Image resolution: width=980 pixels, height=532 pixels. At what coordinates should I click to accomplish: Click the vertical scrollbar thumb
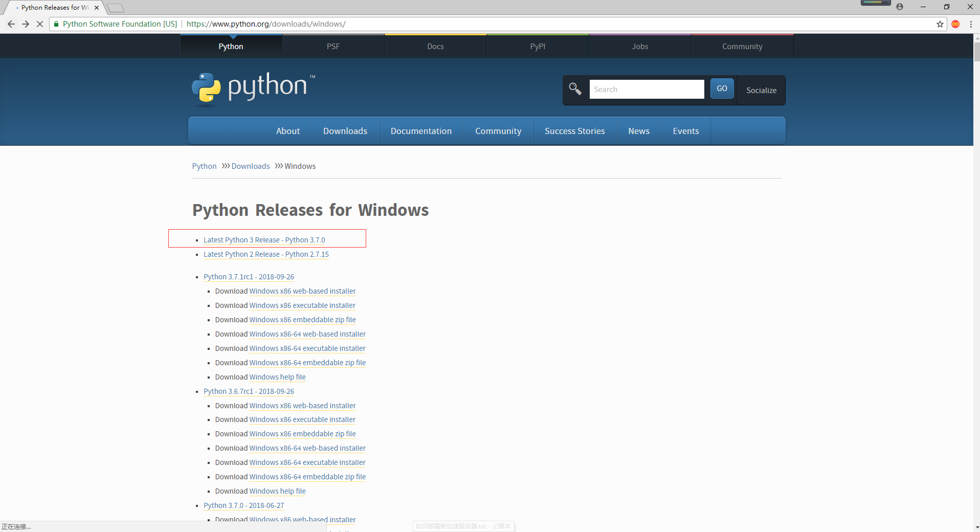coord(976,52)
